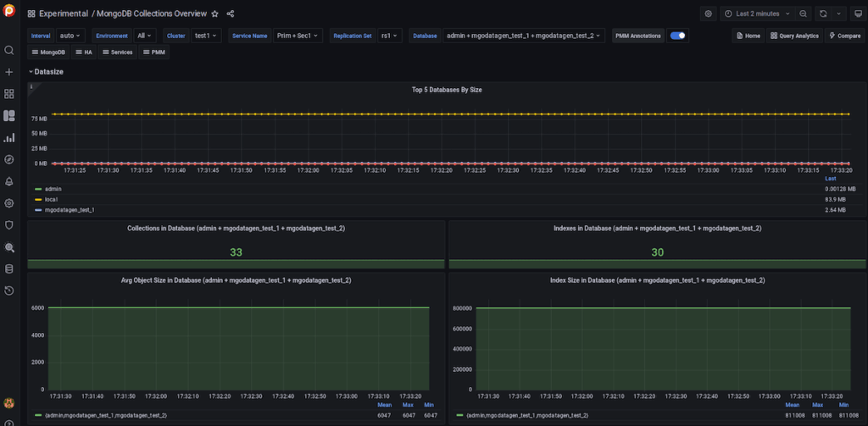This screenshot has height=426, width=868.
Task: Open the Server Admin shield icon
Action: tap(8, 225)
